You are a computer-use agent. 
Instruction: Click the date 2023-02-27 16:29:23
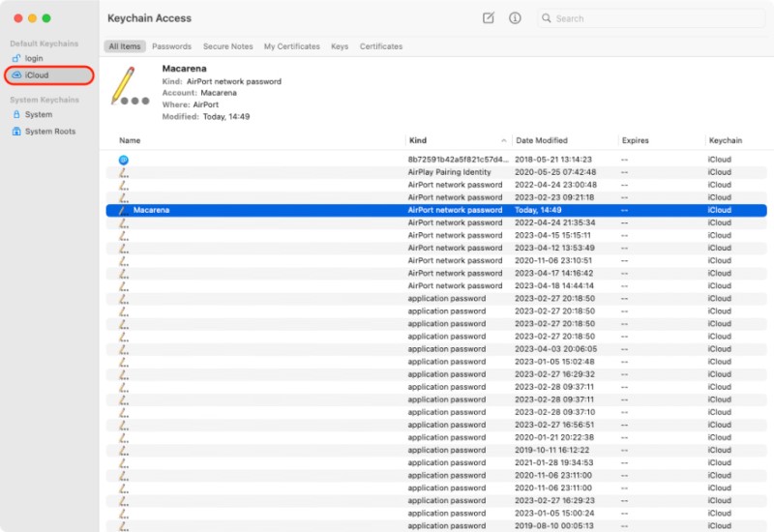[554, 501]
